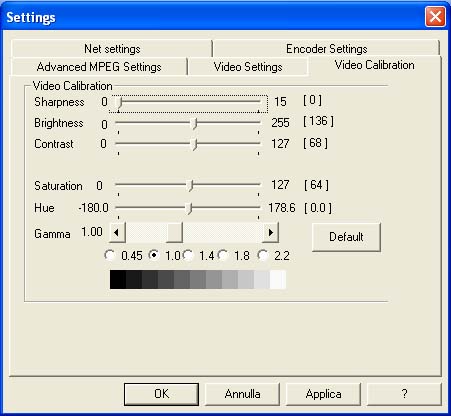Click the Gamma scrollbar left arrow
Screen dimensions: 451x416
click(117, 232)
